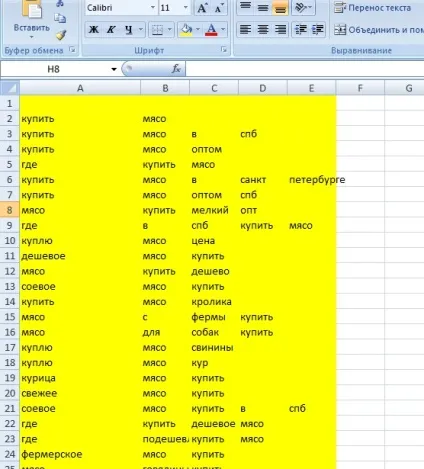Decrease font size with the small A
The height and width of the screenshot is (469, 424).
219,8
